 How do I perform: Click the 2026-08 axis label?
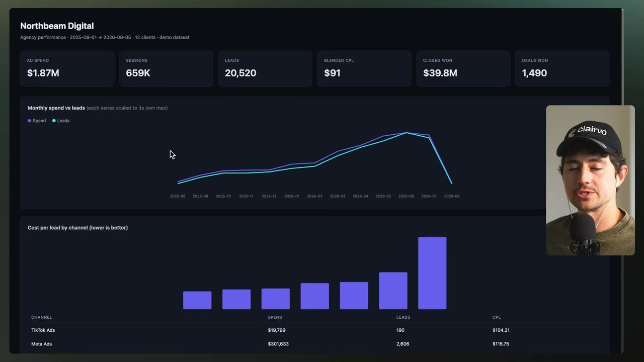452,196
